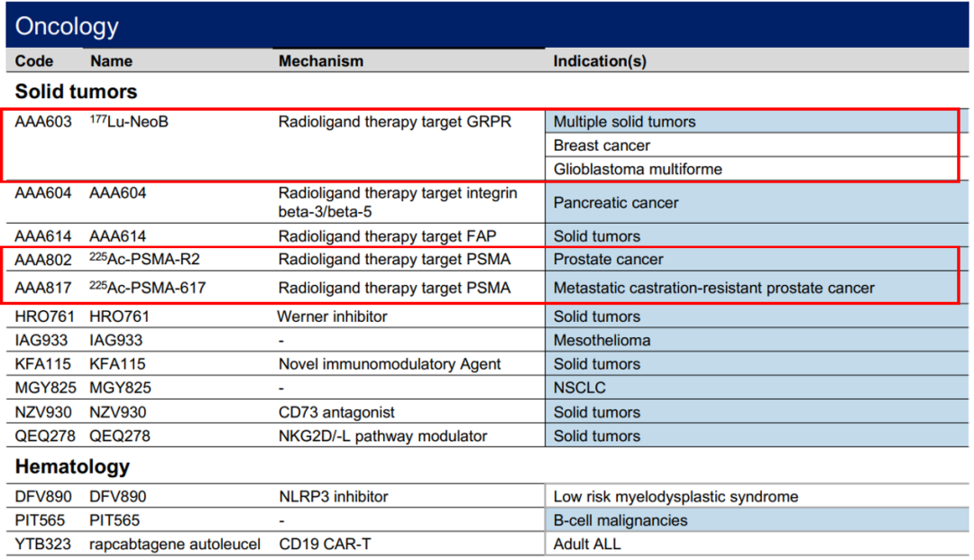Select the Indication(s) column header
Screen dimensions: 974x560
coord(600,61)
